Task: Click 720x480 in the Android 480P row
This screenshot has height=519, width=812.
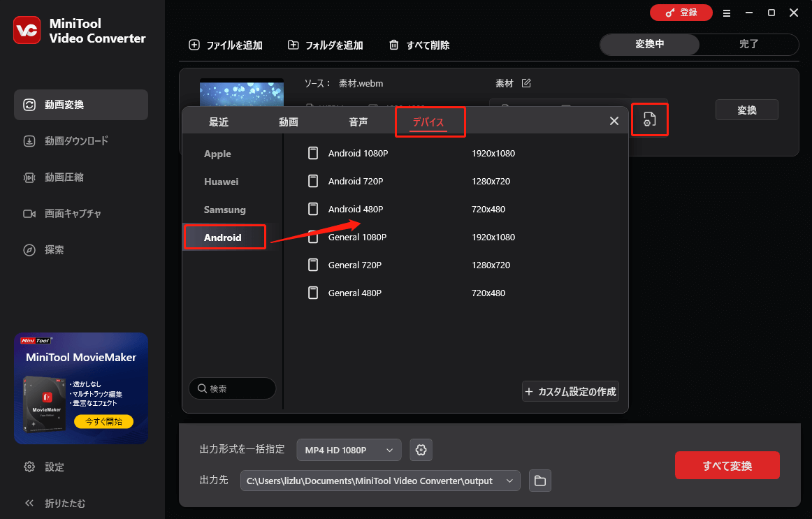Action: point(488,209)
